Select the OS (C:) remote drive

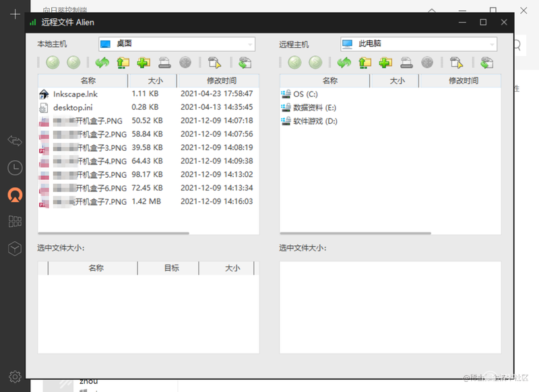pyautogui.click(x=305, y=94)
